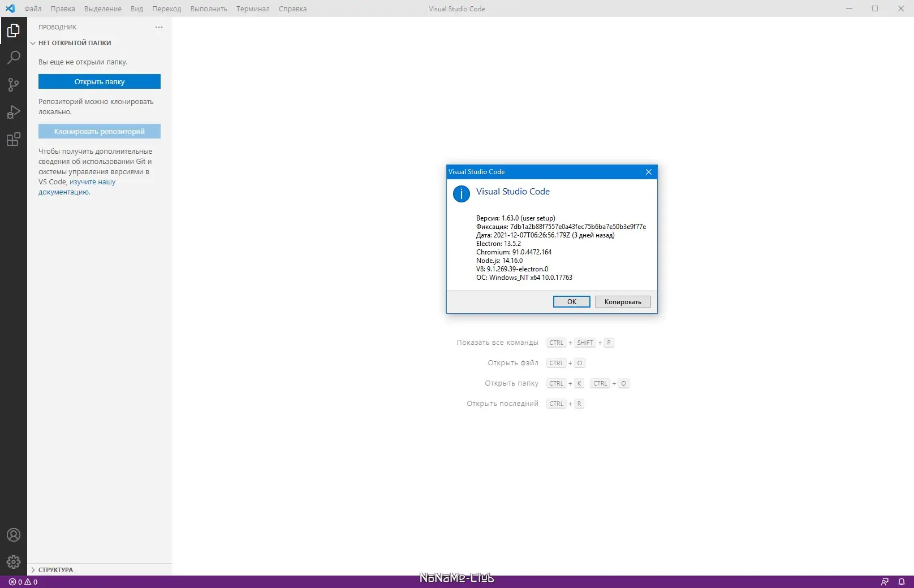The height and width of the screenshot is (588, 914).
Task: Click the info icon in about dialog
Action: coord(462,194)
